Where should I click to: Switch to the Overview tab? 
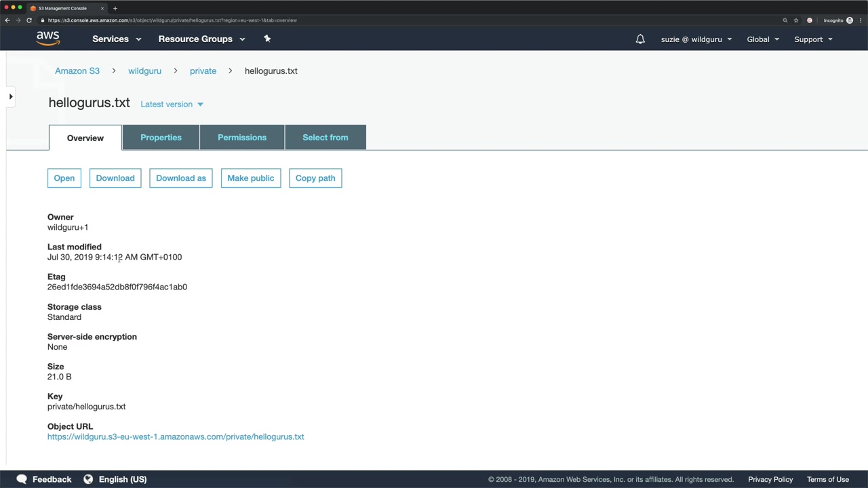pyautogui.click(x=85, y=138)
